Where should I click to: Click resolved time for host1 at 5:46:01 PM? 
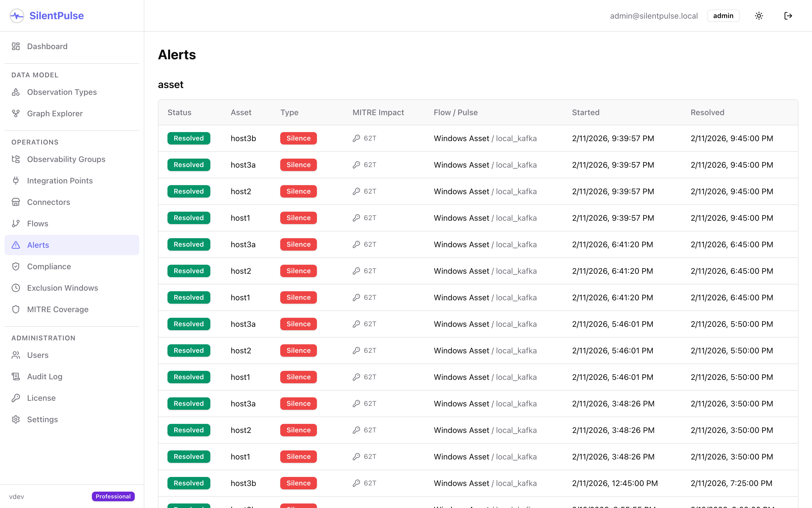[x=732, y=377]
